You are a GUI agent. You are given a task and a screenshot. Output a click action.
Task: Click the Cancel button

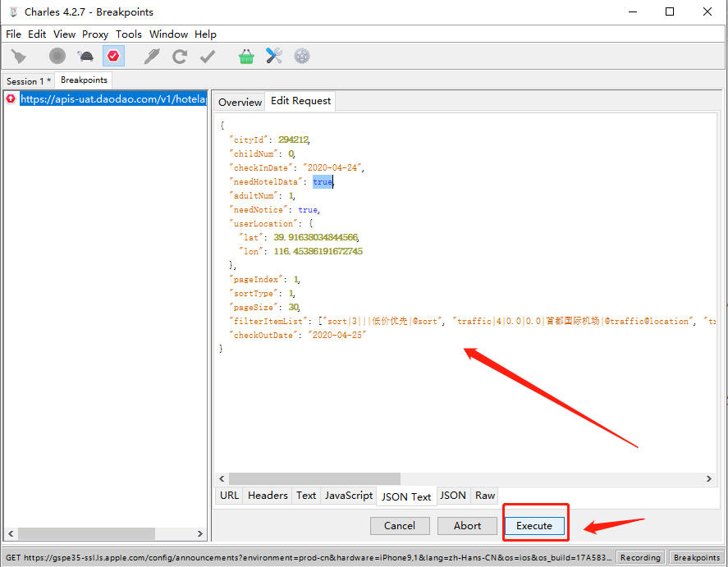[x=399, y=526]
